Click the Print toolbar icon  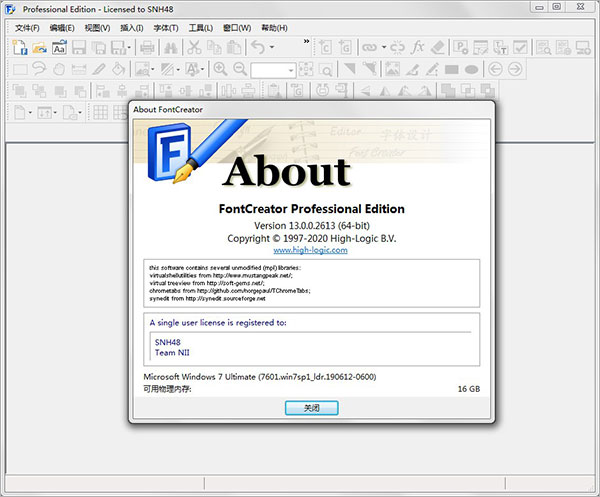point(147,47)
